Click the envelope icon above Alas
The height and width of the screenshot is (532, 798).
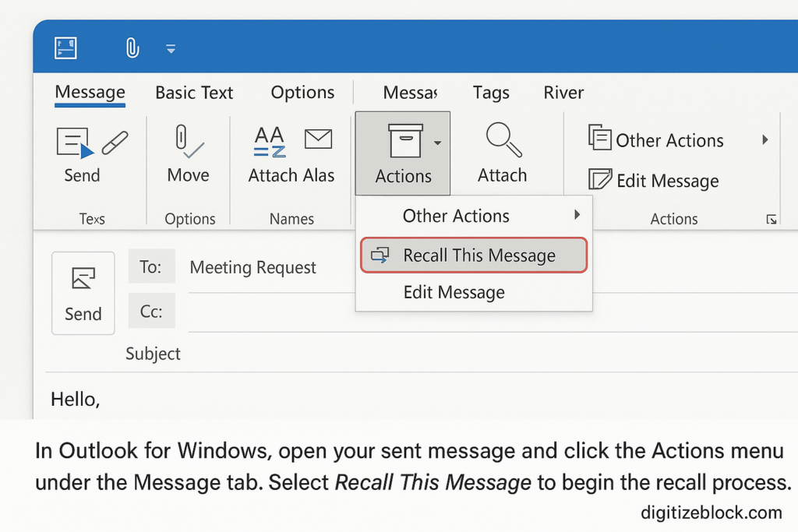[318, 139]
